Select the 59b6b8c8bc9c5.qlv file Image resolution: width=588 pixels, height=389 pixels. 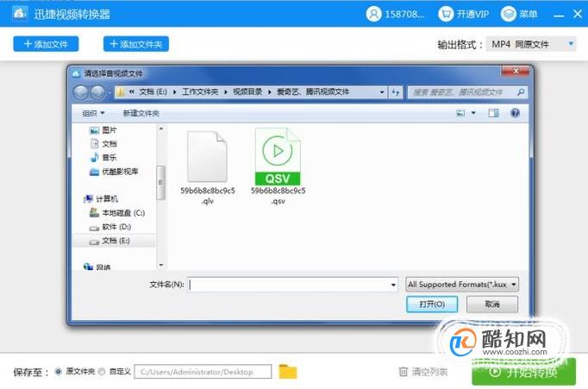(208, 167)
